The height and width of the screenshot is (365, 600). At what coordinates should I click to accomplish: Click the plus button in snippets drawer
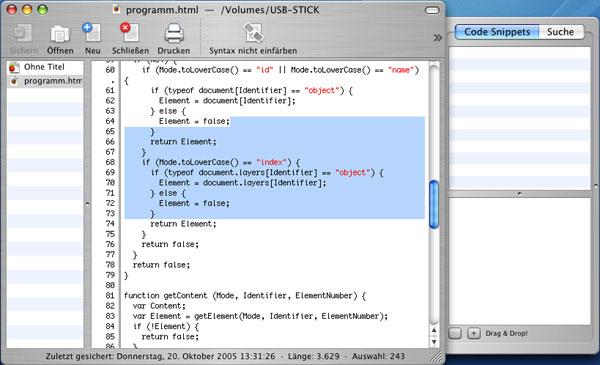(x=474, y=333)
